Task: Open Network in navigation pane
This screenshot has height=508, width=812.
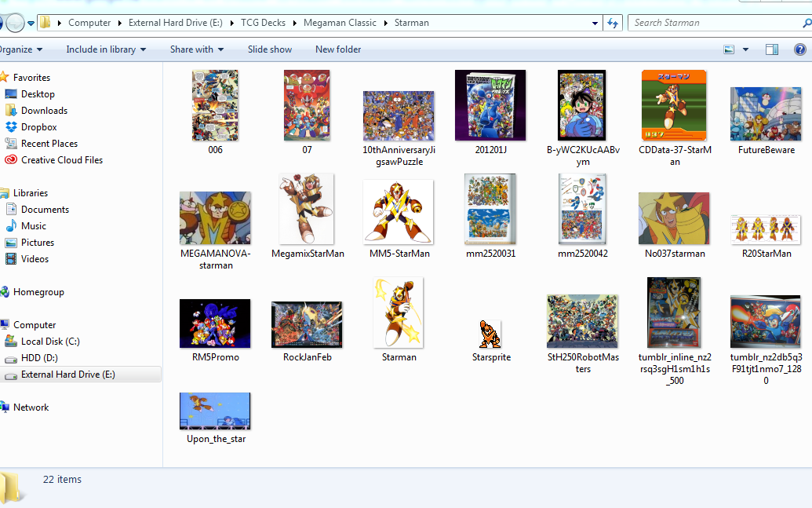Action: (x=25, y=407)
